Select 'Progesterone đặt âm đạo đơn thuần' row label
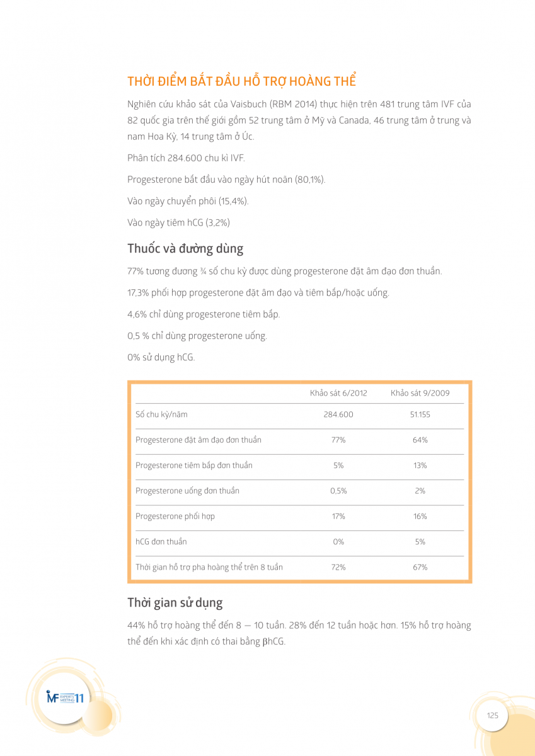This screenshot has height=756, width=535. (x=198, y=440)
